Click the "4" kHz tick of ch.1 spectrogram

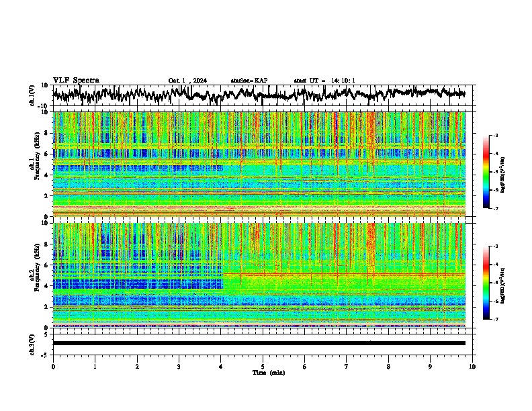point(47,175)
